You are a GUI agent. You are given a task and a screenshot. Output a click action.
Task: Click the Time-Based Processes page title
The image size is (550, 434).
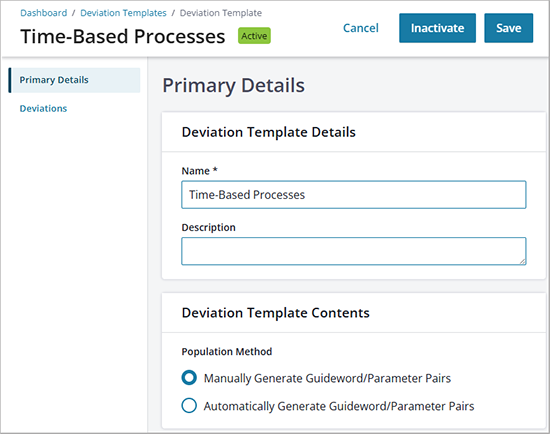point(123,36)
